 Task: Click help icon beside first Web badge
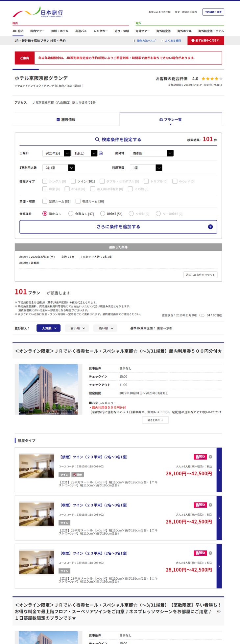pyautogui.click(x=210, y=457)
